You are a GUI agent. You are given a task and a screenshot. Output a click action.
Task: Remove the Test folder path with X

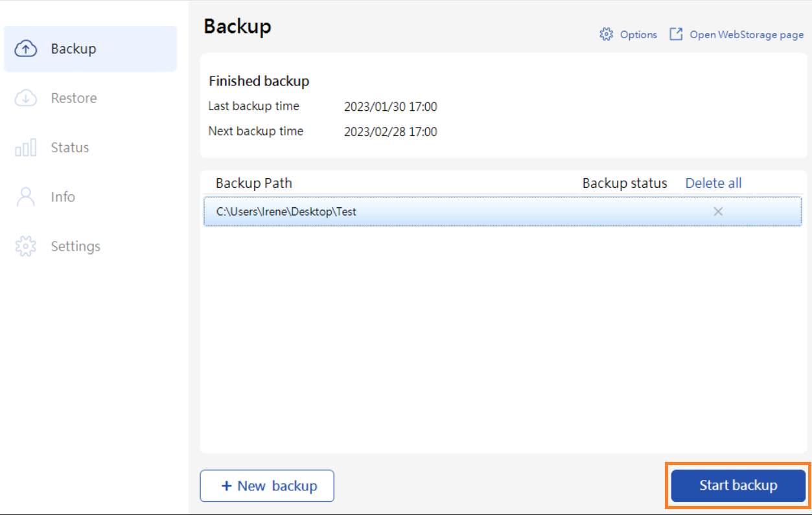point(718,211)
